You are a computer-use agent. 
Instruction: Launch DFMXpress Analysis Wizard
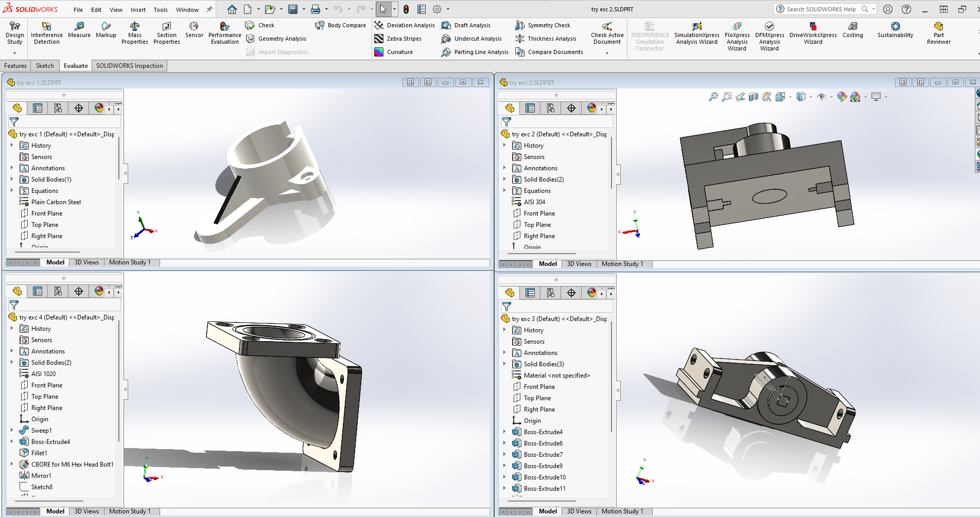tap(769, 36)
